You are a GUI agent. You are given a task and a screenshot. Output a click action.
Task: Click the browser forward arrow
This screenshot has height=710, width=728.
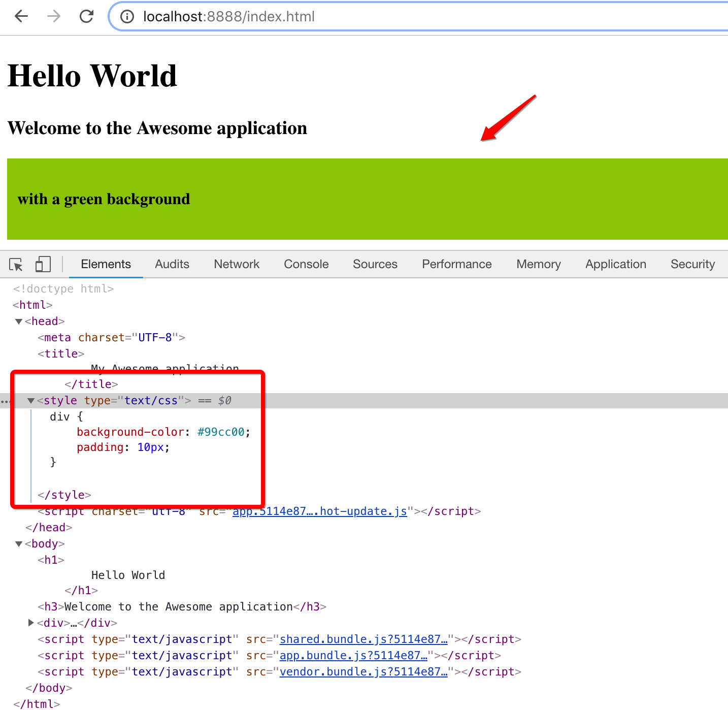click(x=54, y=17)
